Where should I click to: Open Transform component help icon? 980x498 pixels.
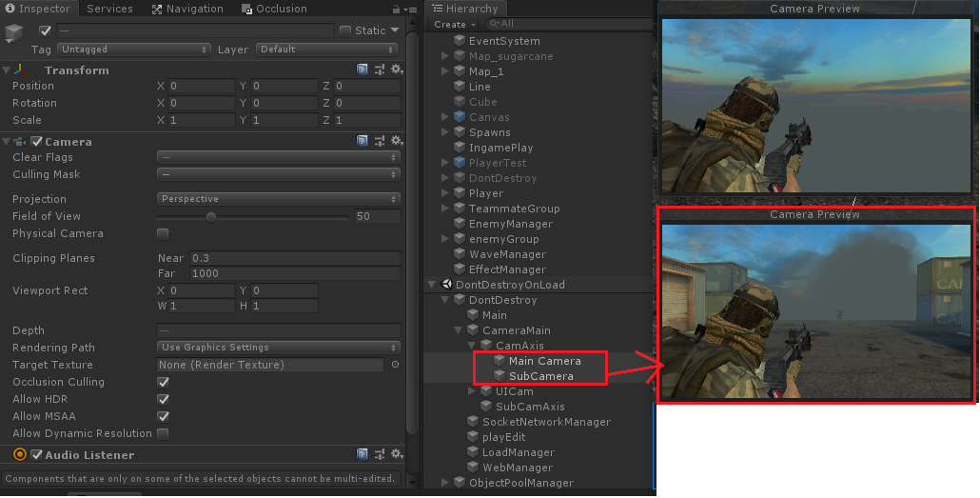pyautogui.click(x=362, y=70)
